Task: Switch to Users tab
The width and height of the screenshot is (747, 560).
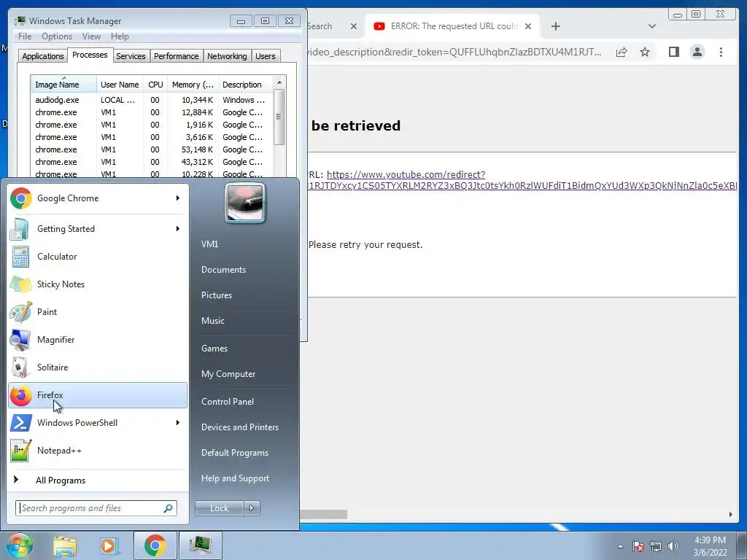Action: 265,56
